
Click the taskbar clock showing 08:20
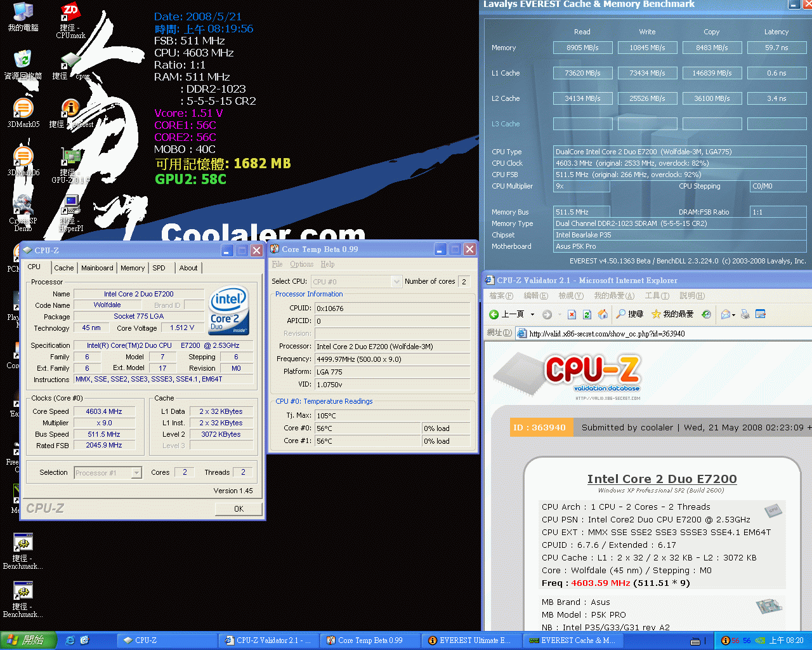tap(786, 640)
